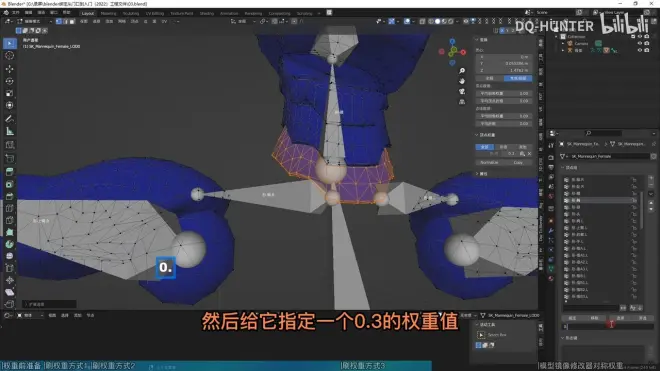This screenshot has height=371, width=660.
Task: Click the Copy button in vertex weights
Action: [x=518, y=163]
